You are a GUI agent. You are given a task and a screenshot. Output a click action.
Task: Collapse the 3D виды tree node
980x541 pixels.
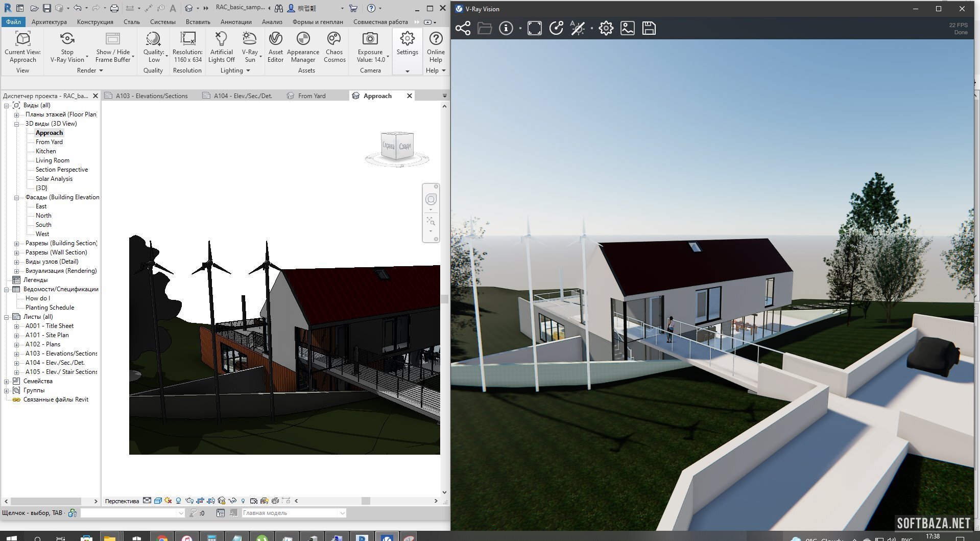(16, 124)
